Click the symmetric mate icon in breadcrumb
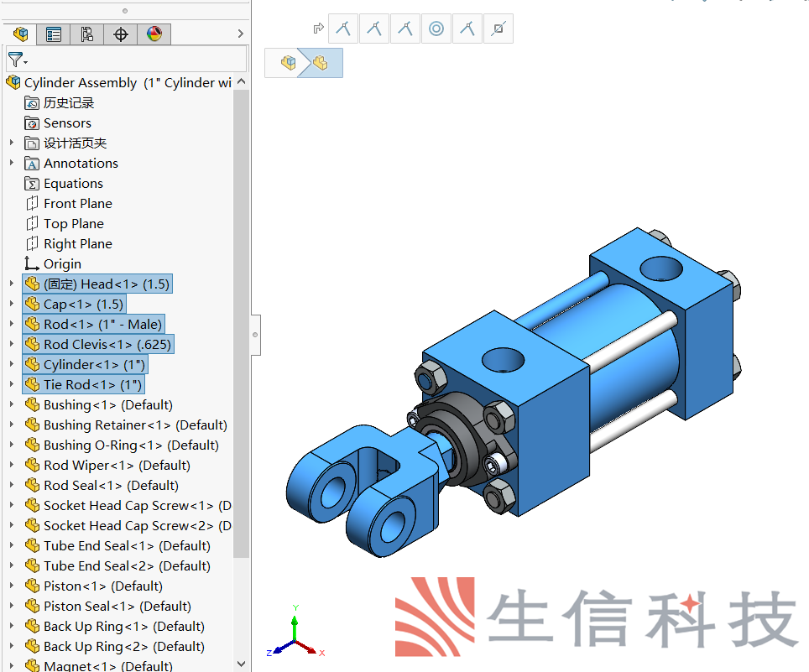Screen dimensions: 809x672 [498, 29]
